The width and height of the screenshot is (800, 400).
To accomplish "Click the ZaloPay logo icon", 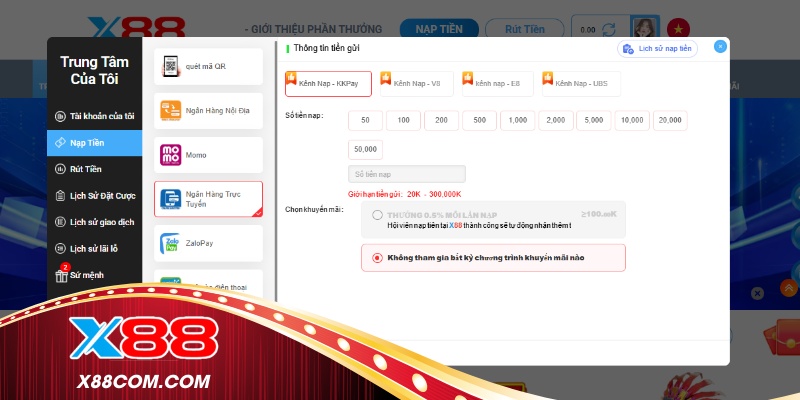I will (x=170, y=243).
